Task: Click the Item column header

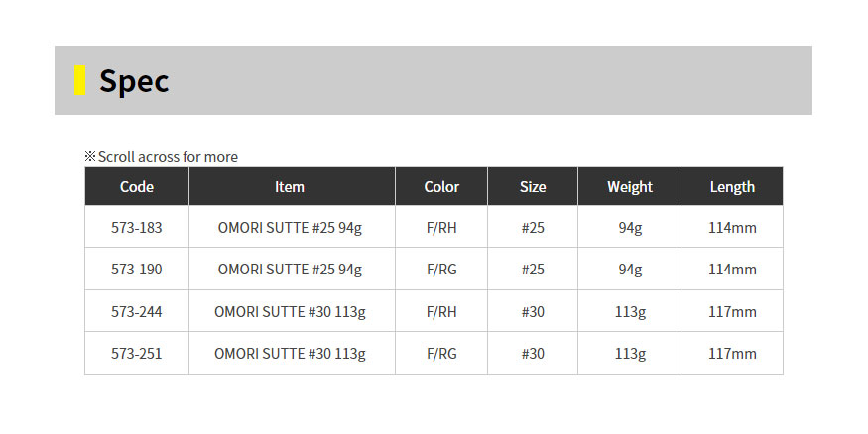Action: [292, 187]
